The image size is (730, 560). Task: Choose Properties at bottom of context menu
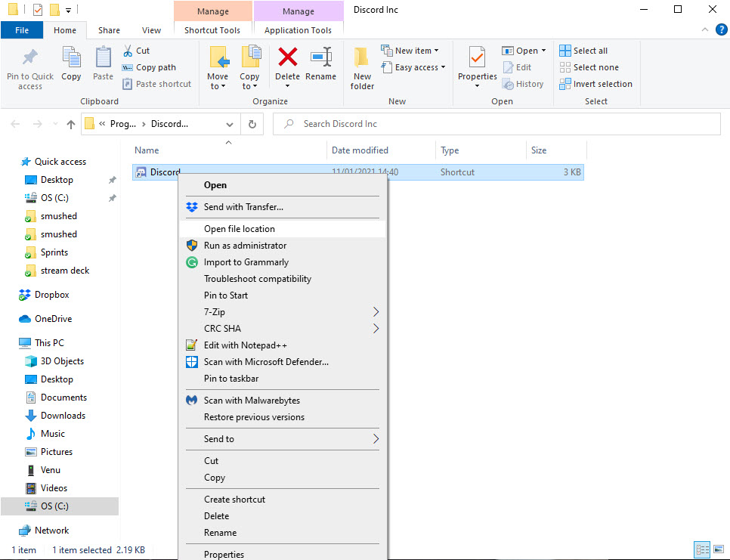282,554
